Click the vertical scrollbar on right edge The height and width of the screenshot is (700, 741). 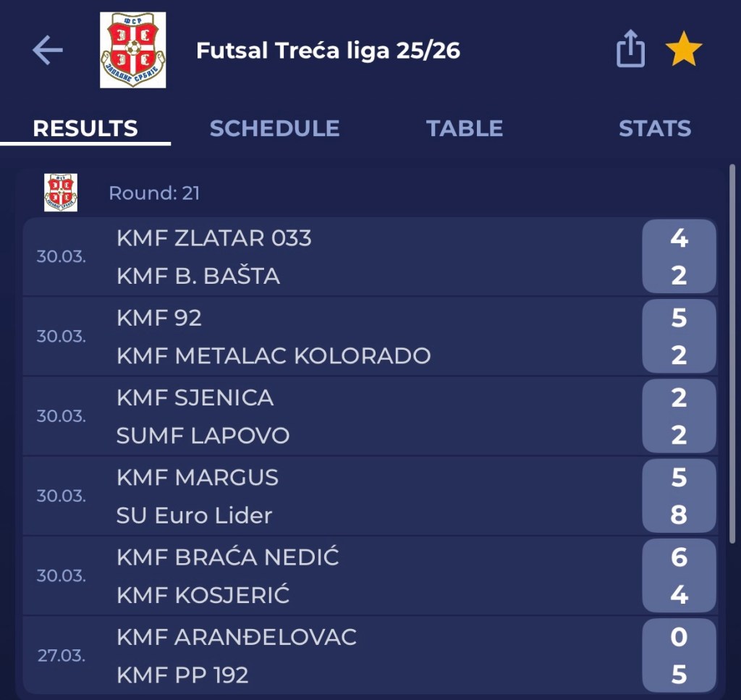click(732, 355)
